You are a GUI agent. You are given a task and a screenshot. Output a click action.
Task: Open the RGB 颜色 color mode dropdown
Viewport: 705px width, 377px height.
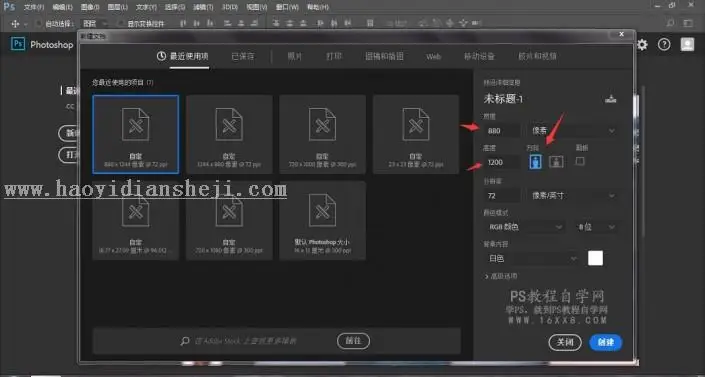(x=524, y=227)
